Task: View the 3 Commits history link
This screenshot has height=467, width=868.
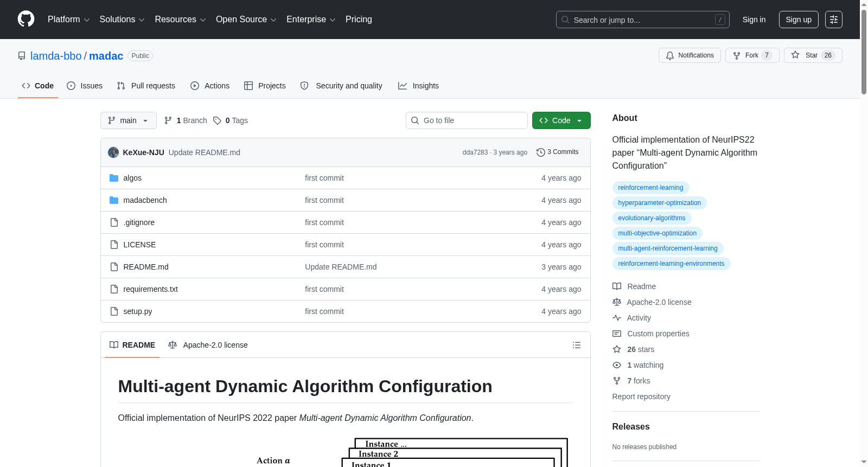Action: pyautogui.click(x=558, y=152)
